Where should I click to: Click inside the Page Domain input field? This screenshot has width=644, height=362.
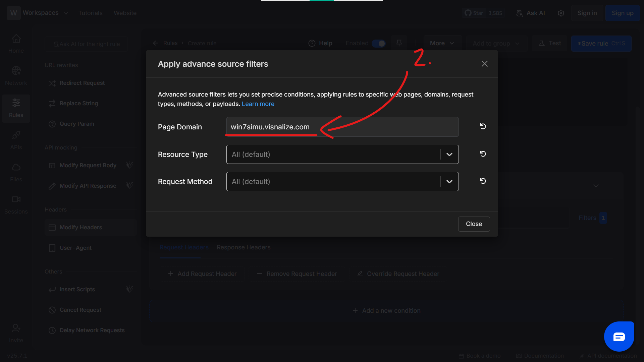click(342, 127)
